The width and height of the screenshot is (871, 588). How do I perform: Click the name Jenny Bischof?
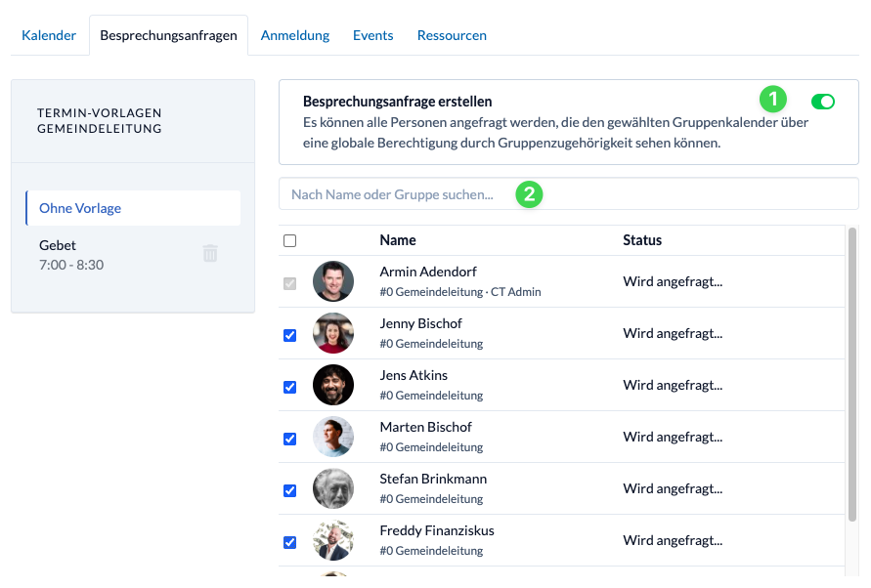tap(420, 323)
